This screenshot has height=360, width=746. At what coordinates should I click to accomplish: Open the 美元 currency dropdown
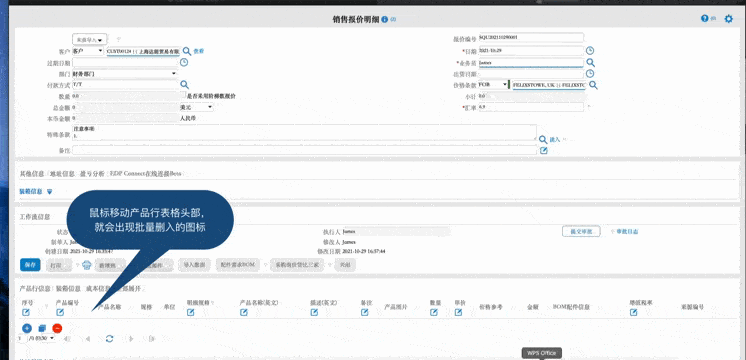196,108
